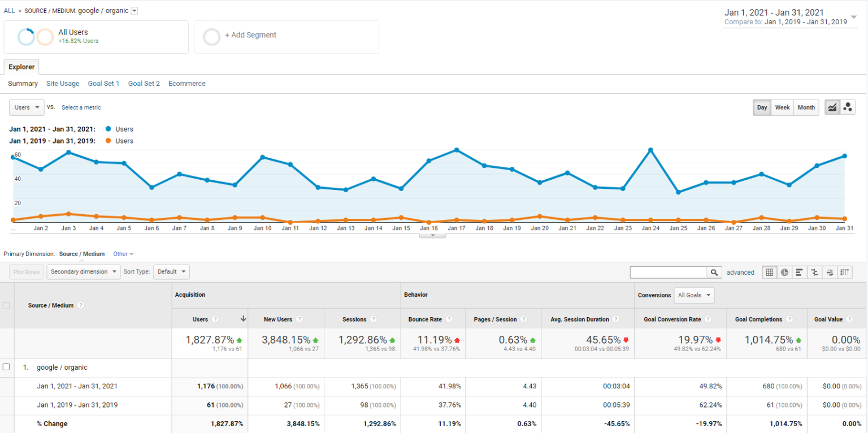The height and width of the screenshot is (433, 868).
Task: Select the comparison view icon
Action: point(814,272)
